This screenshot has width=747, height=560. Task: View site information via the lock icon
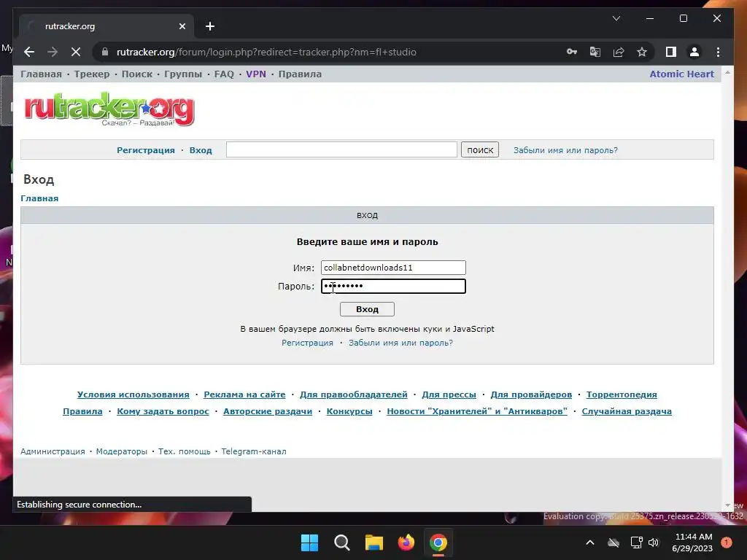click(105, 52)
